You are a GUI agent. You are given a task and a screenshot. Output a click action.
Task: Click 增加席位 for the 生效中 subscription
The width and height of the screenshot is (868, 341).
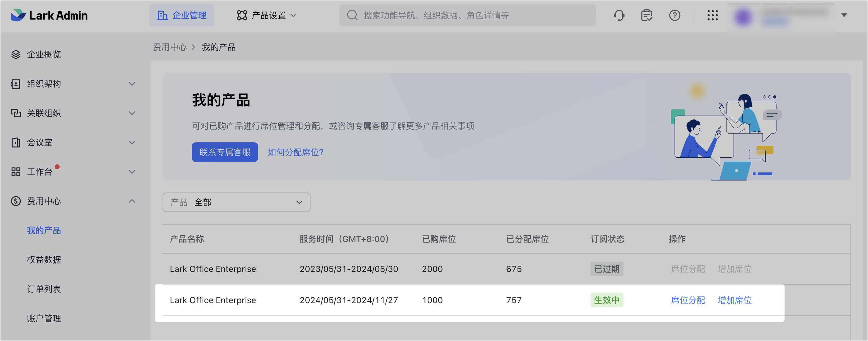point(734,300)
